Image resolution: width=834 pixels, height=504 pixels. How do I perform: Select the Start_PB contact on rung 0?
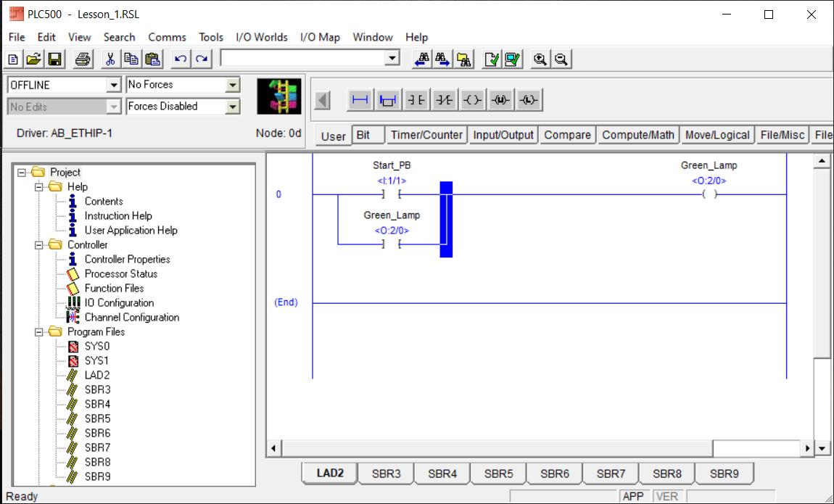click(392, 194)
